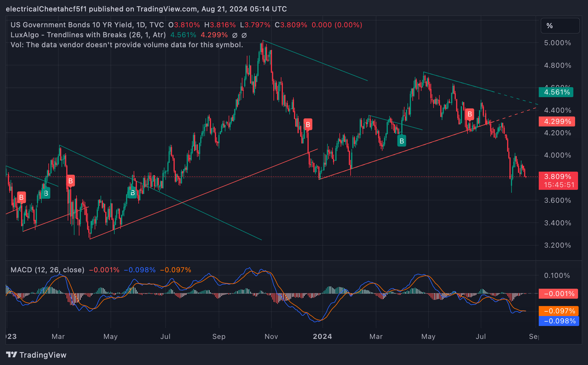
Task: Click the 3.809% current price label
Action: 558,177
